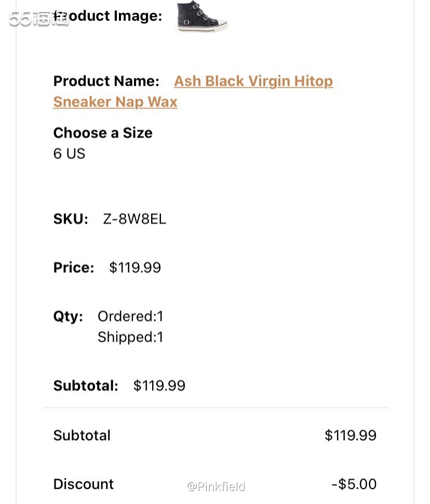Click the 'Qty:' label
Image resolution: width=430 pixels, height=504 pixels.
click(68, 317)
